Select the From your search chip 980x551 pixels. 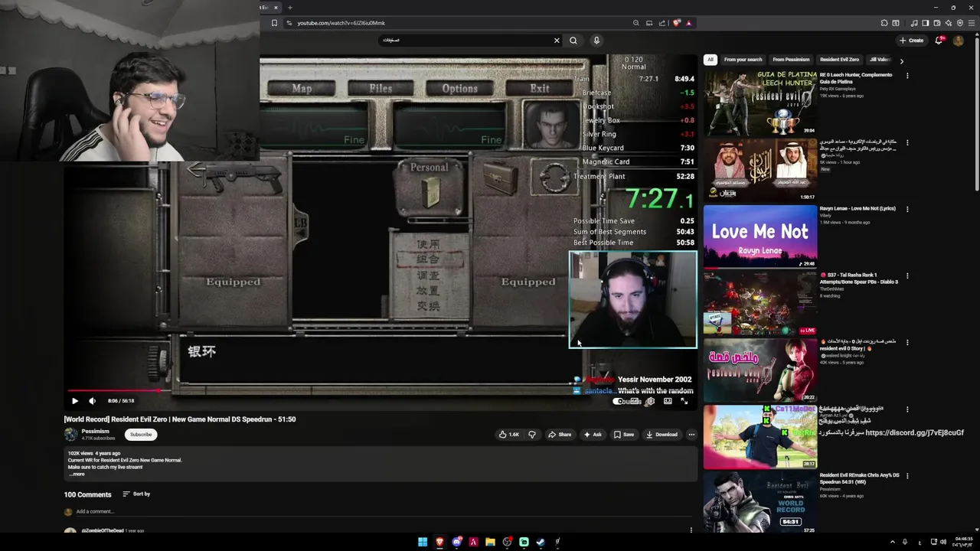743,60
